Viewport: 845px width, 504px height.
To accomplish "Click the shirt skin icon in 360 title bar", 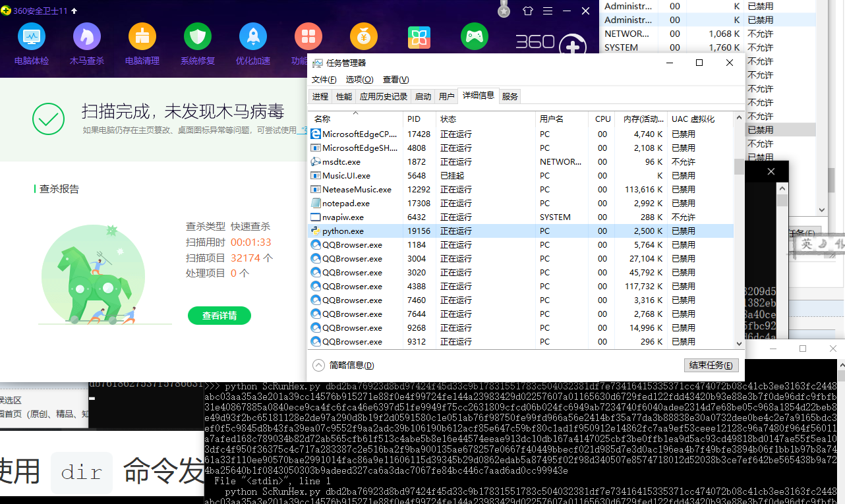I will pyautogui.click(x=527, y=11).
